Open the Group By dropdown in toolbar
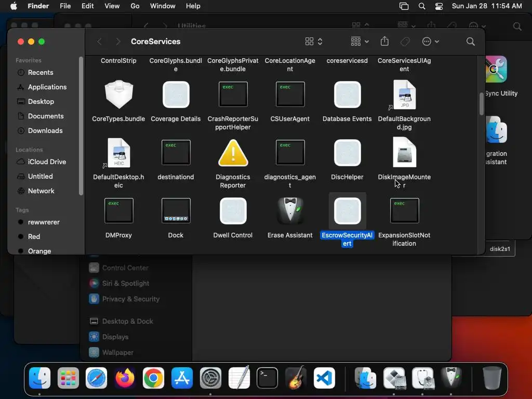532x399 pixels. 360,42
